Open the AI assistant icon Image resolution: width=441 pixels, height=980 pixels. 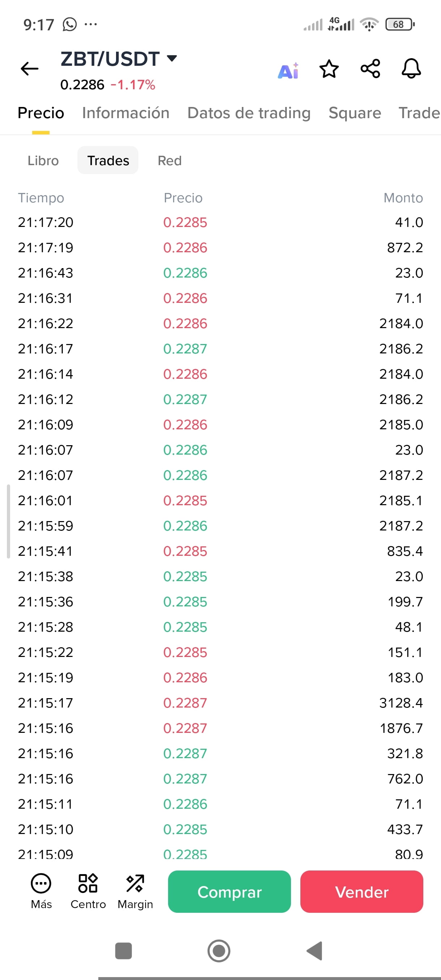click(288, 70)
